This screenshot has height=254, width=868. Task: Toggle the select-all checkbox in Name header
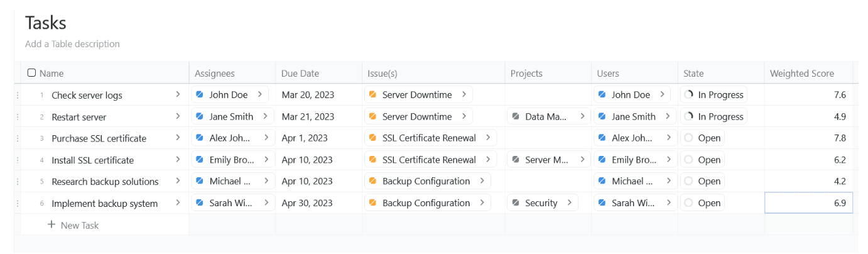tap(31, 73)
